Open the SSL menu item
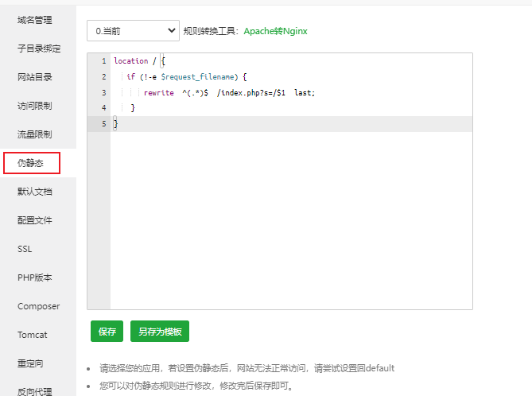This screenshot has height=396, width=532. [25, 249]
